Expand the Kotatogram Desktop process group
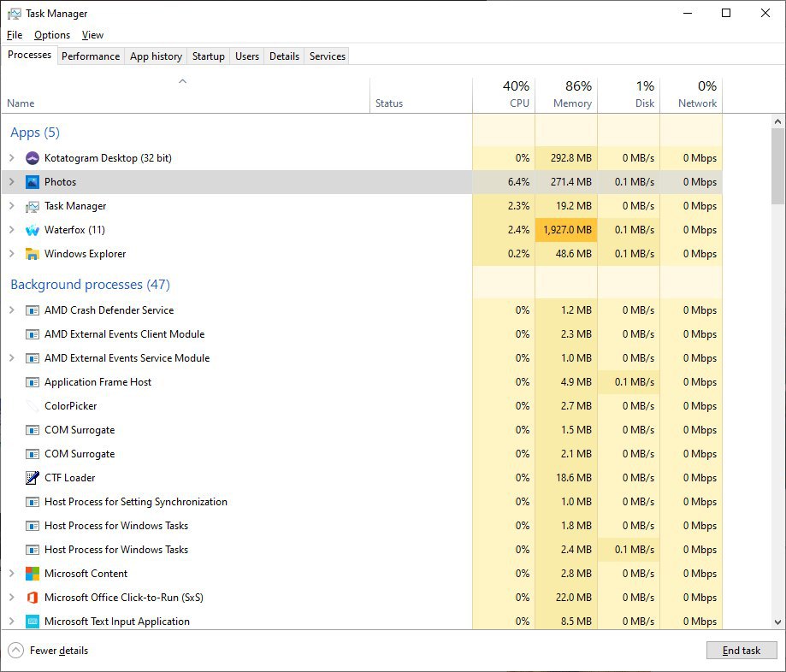 pos(11,158)
